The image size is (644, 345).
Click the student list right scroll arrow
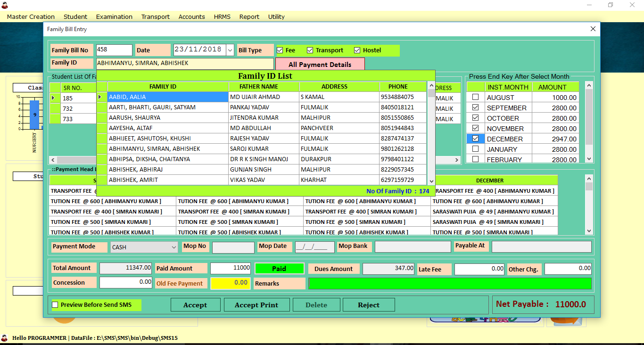tap(456, 160)
